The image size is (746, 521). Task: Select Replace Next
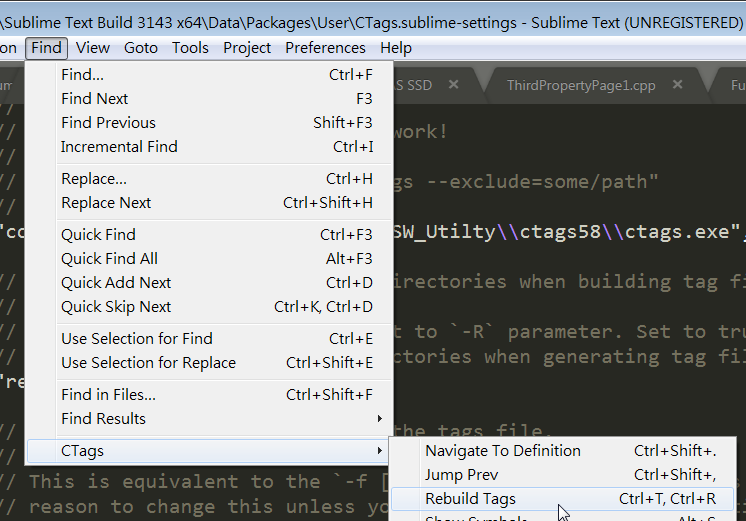209,203
